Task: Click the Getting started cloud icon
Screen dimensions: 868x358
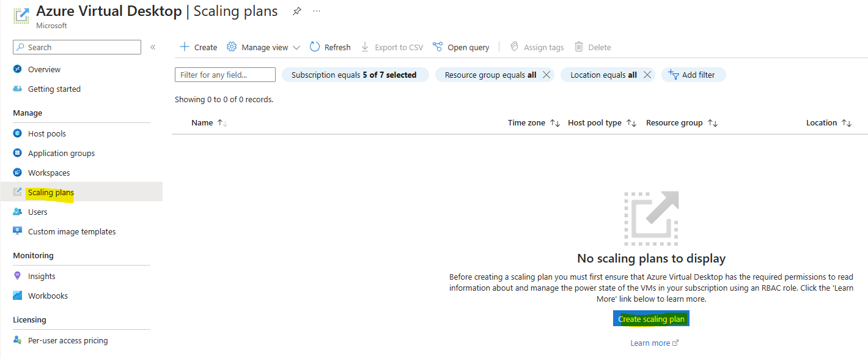Action: coord(17,89)
